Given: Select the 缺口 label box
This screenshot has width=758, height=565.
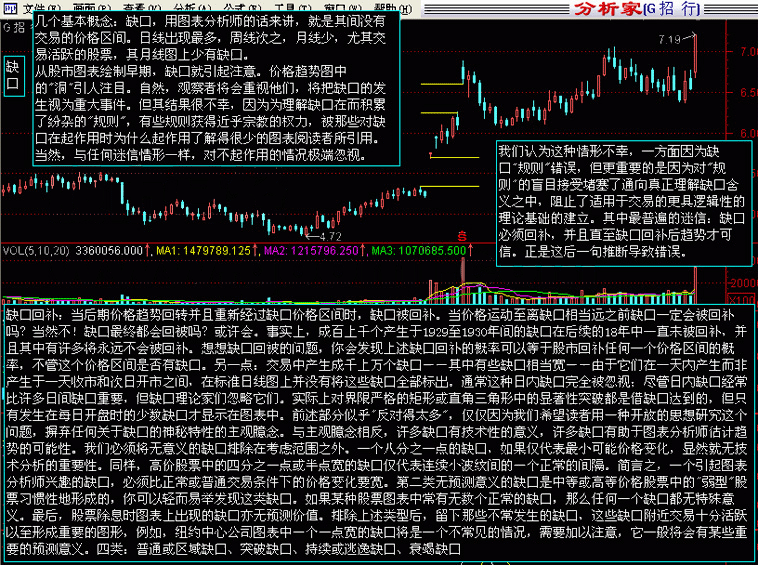Looking at the screenshot, I should coord(14,76).
